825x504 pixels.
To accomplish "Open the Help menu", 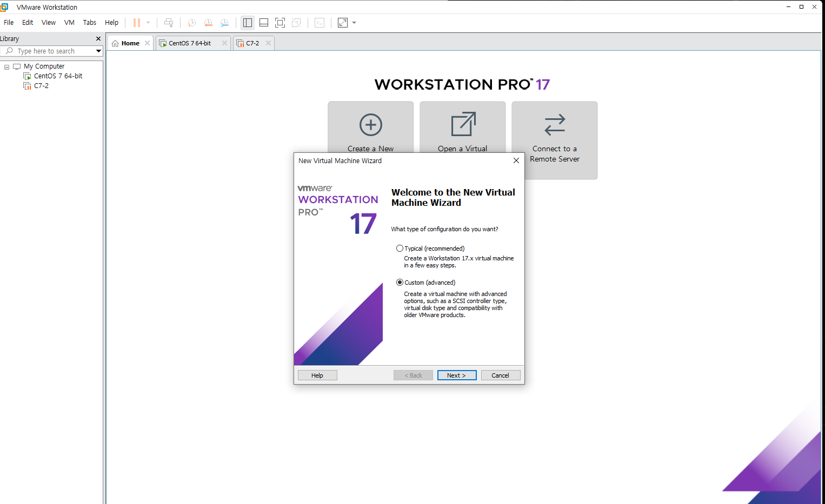I will point(111,23).
